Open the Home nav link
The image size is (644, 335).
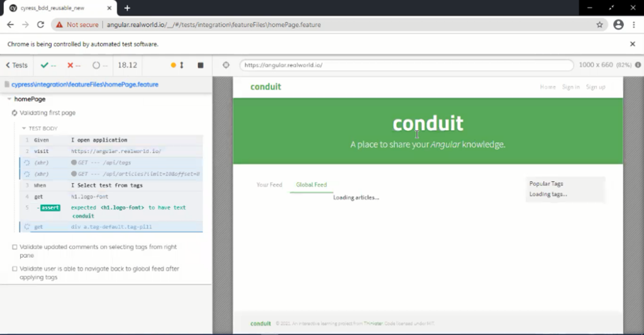coord(548,87)
